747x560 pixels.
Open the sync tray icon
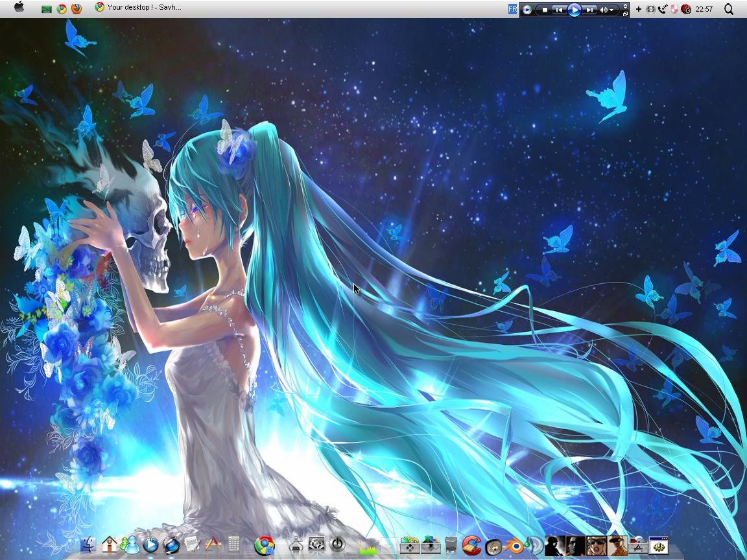point(651,9)
